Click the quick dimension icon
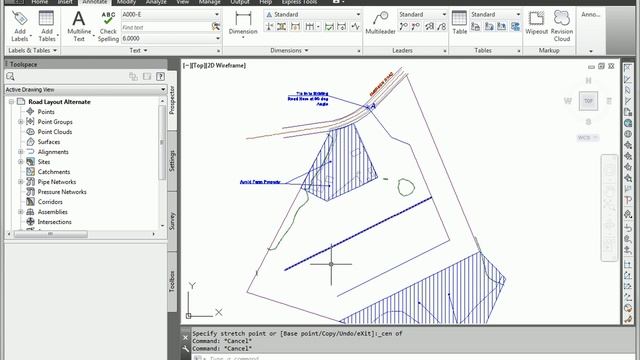Viewport: 640px width, 360px height. click(x=295, y=27)
